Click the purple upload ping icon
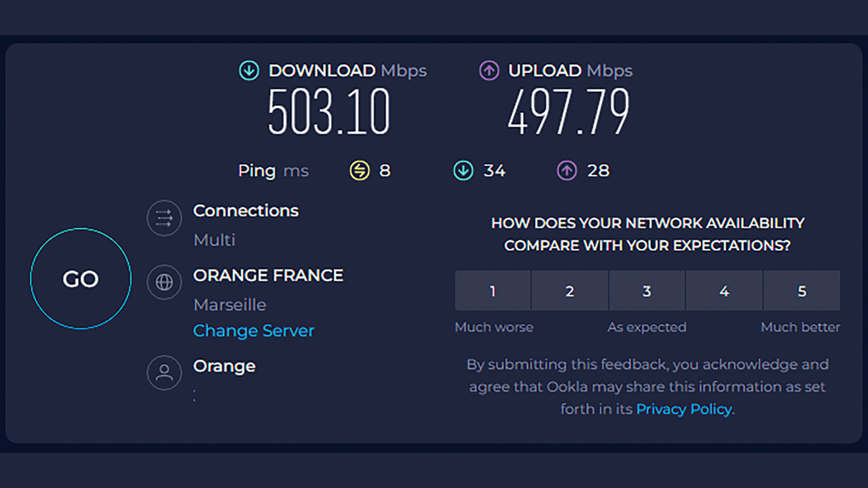The width and height of the screenshot is (868, 488). tap(567, 171)
